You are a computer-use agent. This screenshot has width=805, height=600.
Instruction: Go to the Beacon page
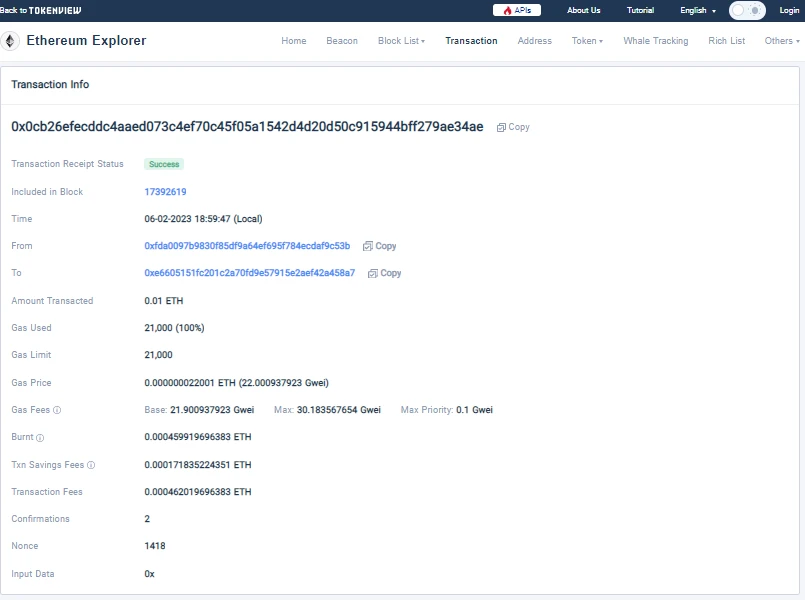click(342, 41)
